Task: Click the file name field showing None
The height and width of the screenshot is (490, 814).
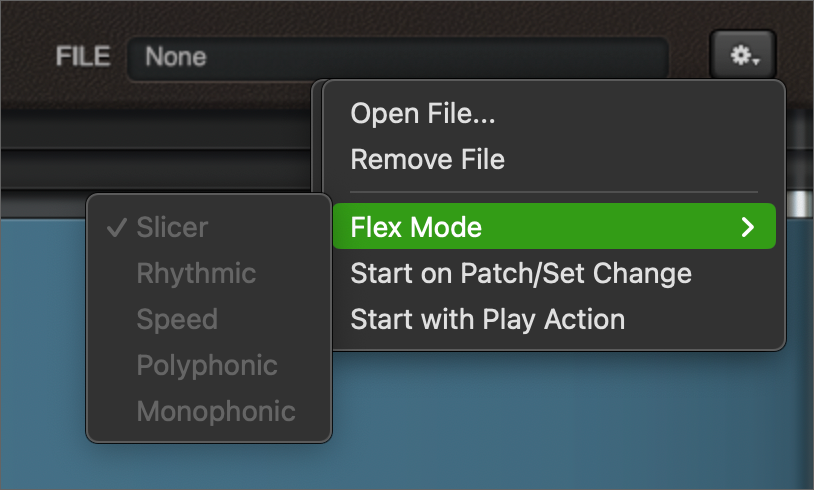Action: [x=398, y=57]
